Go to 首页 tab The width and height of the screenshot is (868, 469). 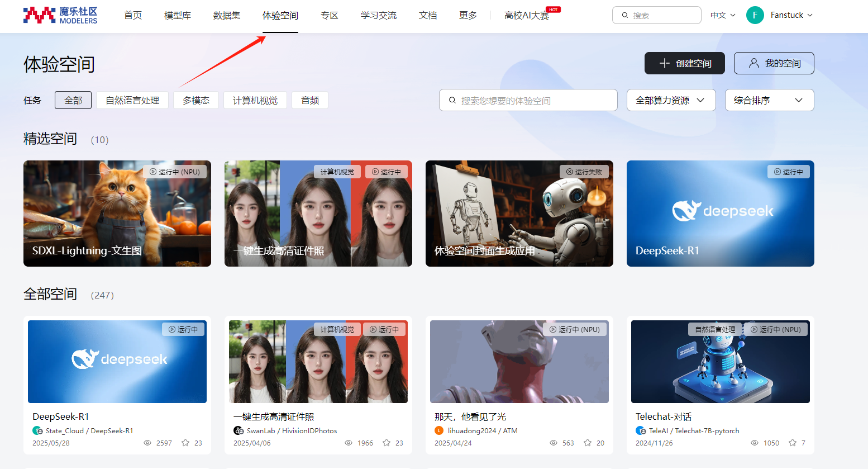coord(133,15)
